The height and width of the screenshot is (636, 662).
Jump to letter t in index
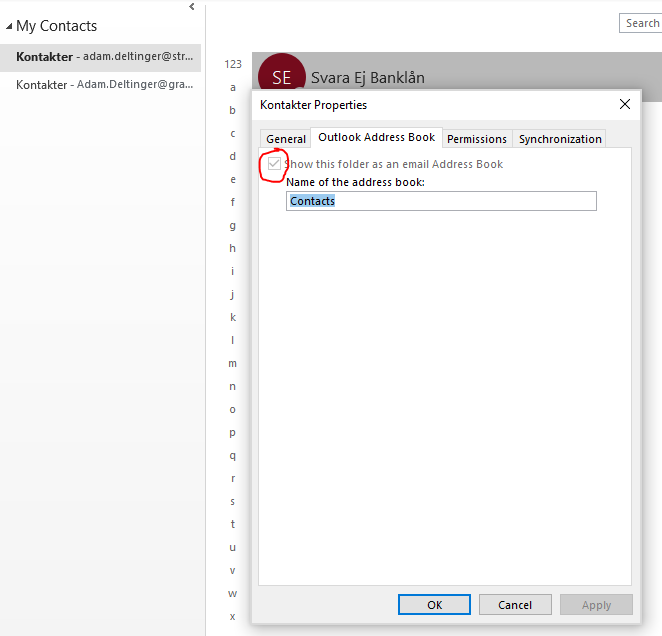pyautogui.click(x=233, y=525)
